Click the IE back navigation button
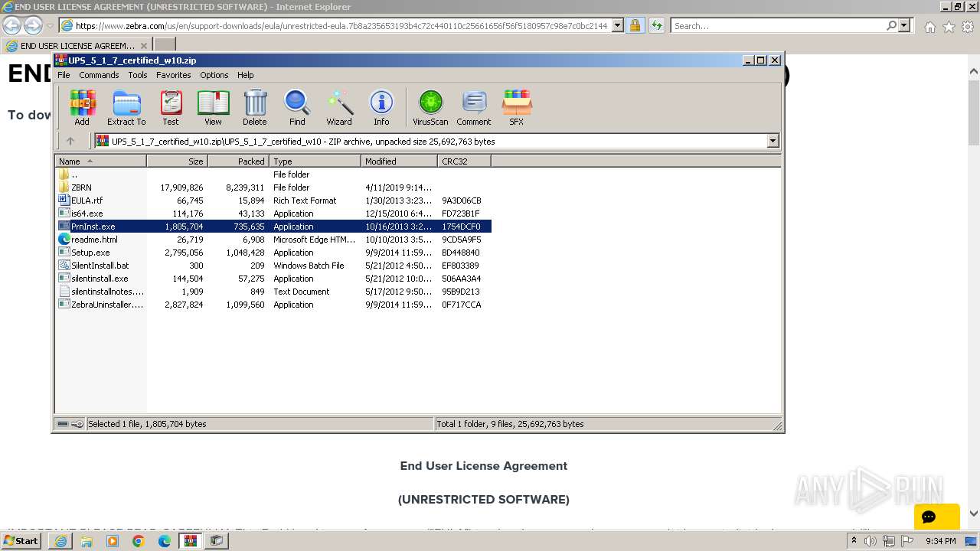 coord(12,25)
